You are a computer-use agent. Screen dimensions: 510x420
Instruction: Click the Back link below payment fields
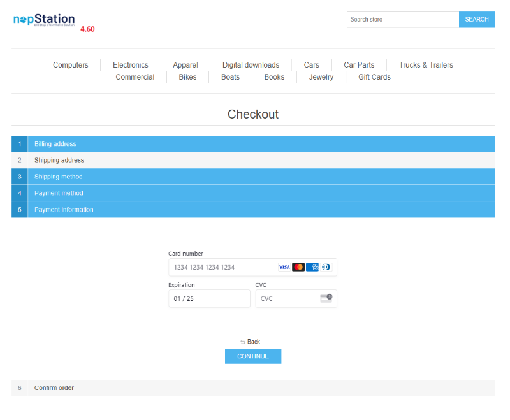(254, 342)
